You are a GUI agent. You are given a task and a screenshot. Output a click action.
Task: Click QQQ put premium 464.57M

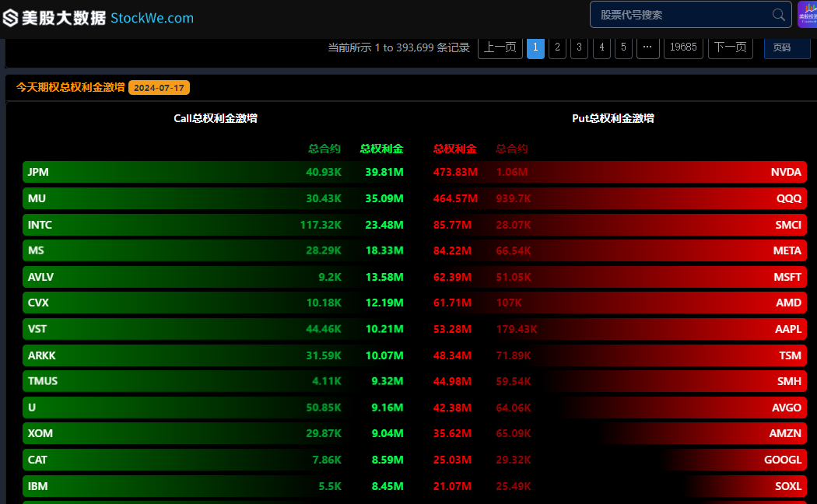[x=455, y=198]
